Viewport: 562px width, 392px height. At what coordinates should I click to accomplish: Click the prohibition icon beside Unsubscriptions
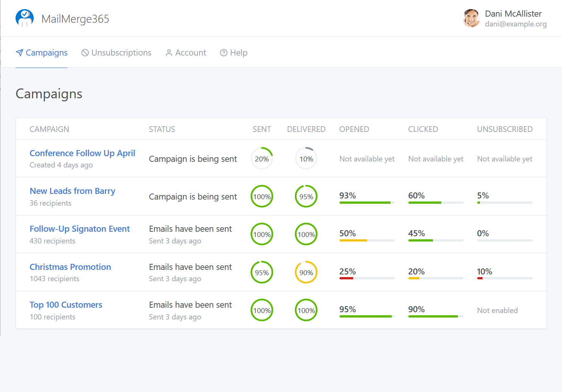pos(85,53)
